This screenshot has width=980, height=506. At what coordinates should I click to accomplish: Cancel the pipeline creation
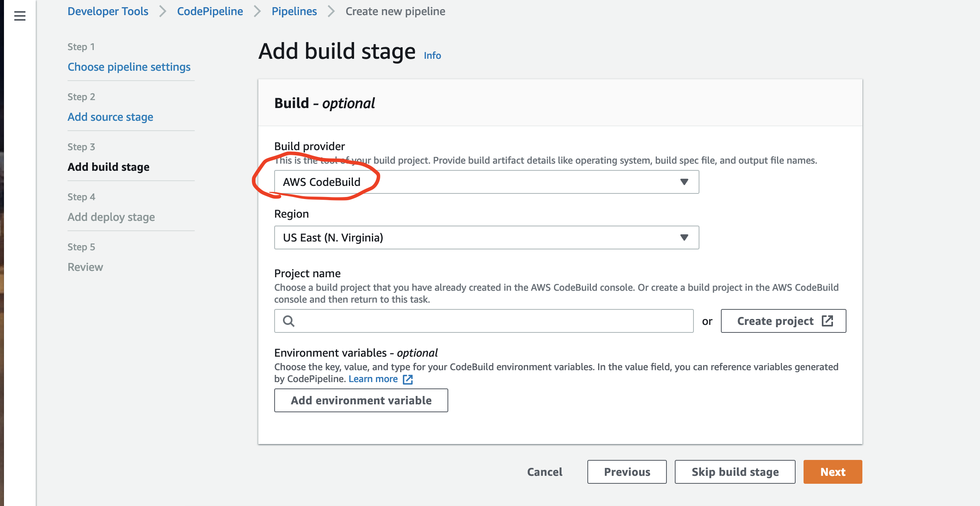click(544, 472)
